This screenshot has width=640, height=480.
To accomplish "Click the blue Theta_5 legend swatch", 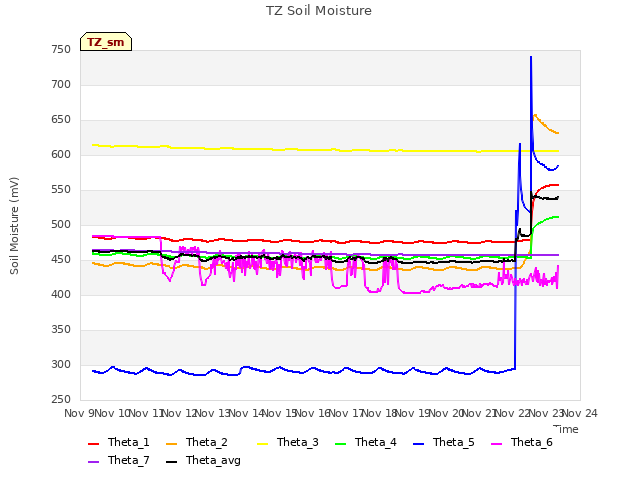I will coord(418,443).
